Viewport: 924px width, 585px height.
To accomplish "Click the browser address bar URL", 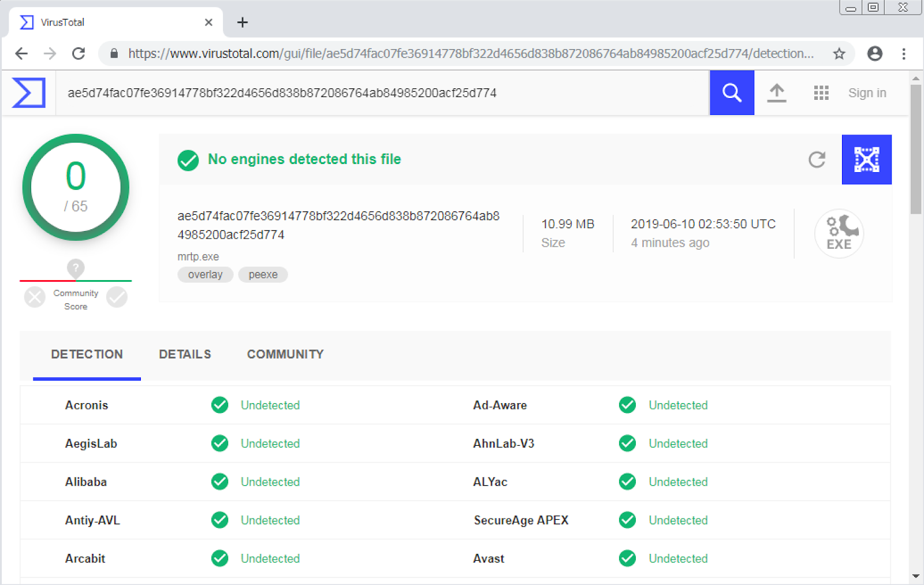I will click(471, 54).
